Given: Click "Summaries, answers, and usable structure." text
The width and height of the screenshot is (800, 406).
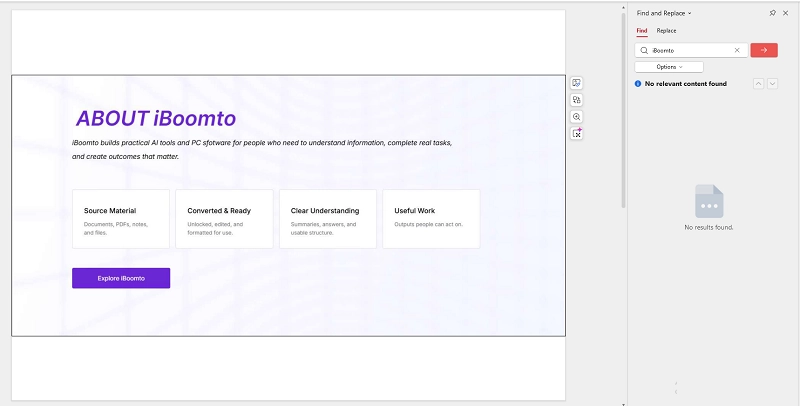Looking at the screenshot, I should pyautogui.click(x=323, y=229).
